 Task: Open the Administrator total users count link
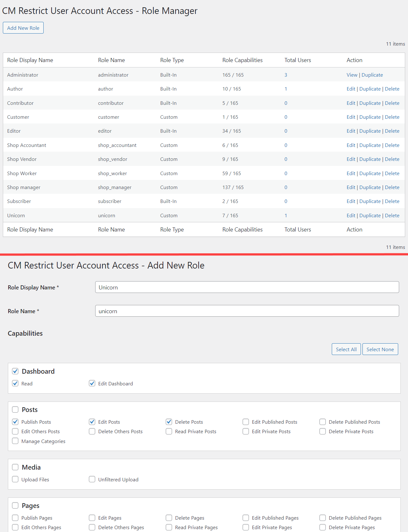[x=286, y=75]
